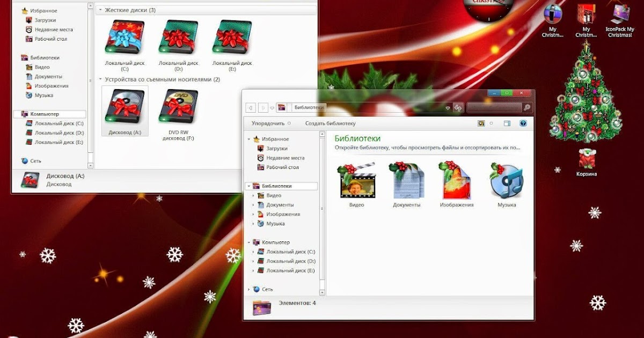Viewport: 644px width, 338px height.
Task: Open the view options dropdown beside view icon
Action: click(x=491, y=123)
